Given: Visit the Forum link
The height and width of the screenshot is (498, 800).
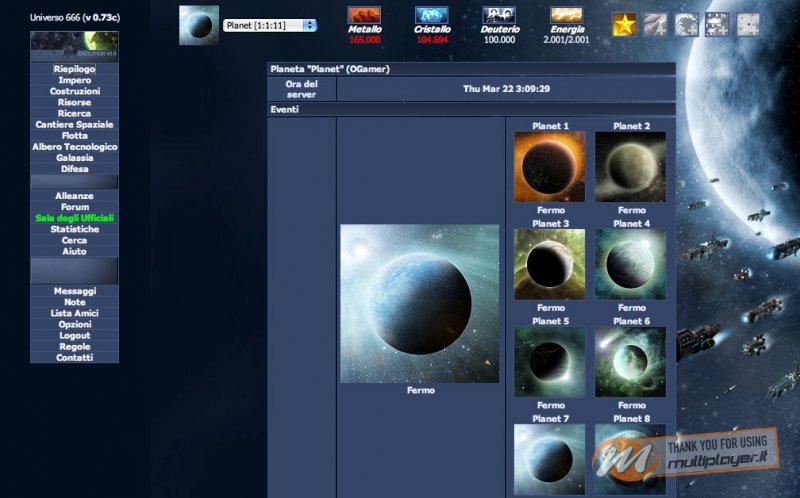Looking at the screenshot, I should coord(74,207).
